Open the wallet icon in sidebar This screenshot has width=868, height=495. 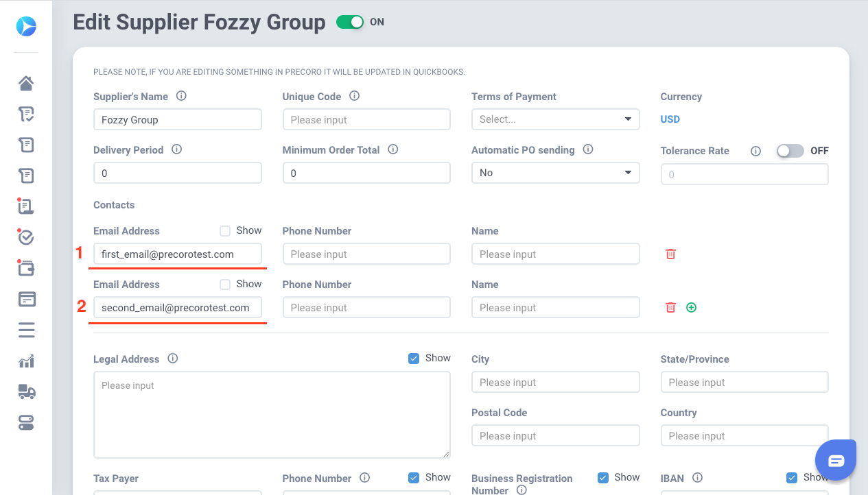click(x=26, y=268)
